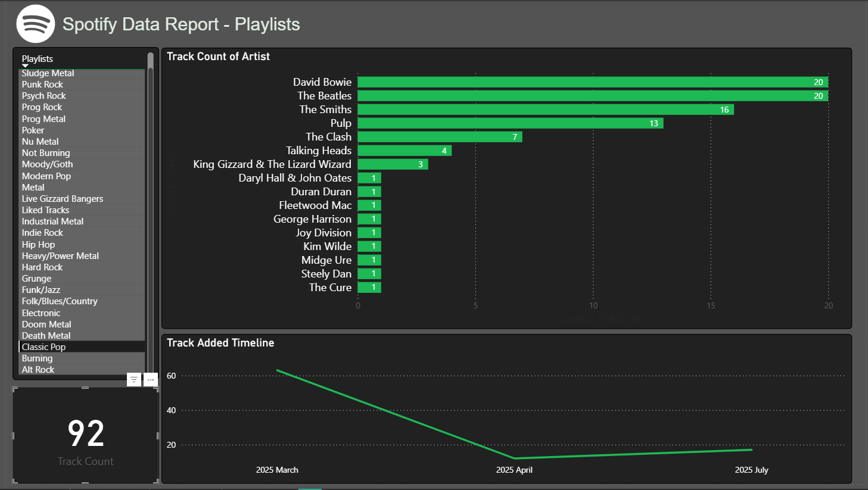This screenshot has height=490, width=868.
Task: Click the 2025 April point on timeline
Action: pyautogui.click(x=515, y=458)
